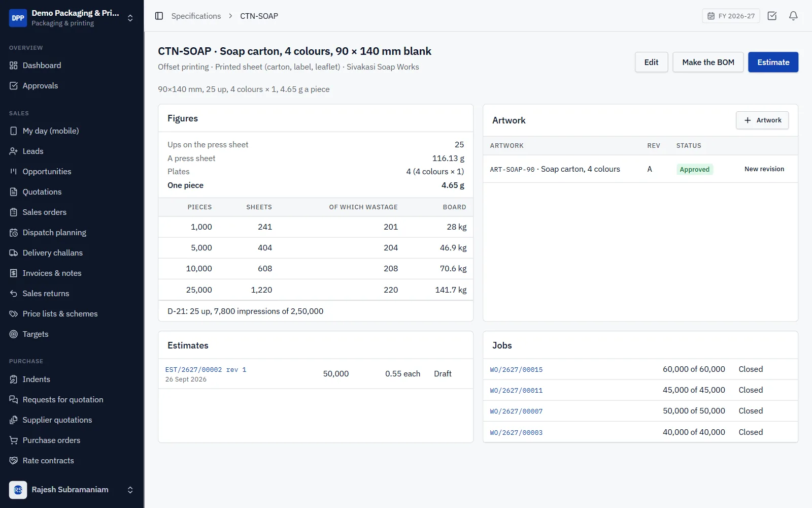This screenshot has width=812, height=508.
Task: Click the Purchase orders cart icon
Action: 14,440
